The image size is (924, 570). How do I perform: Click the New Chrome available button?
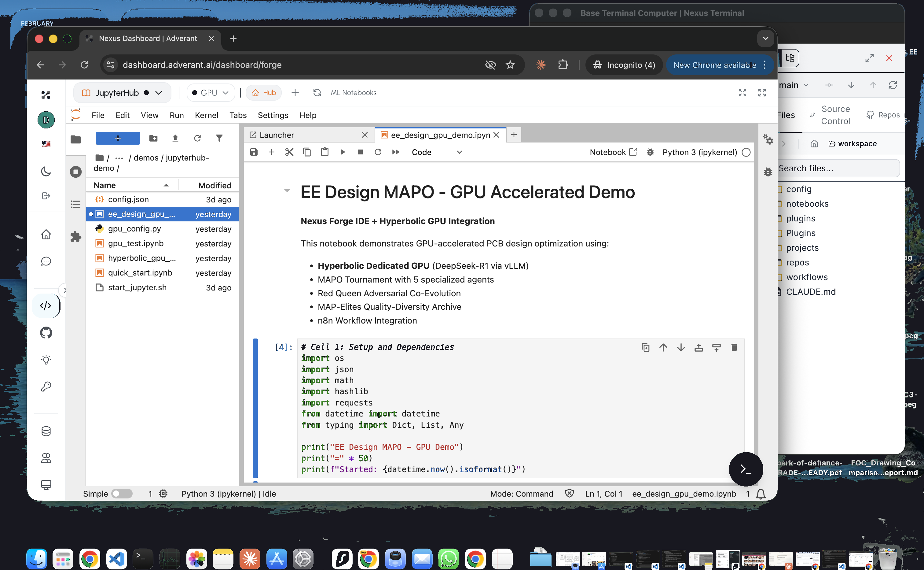coord(715,65)
